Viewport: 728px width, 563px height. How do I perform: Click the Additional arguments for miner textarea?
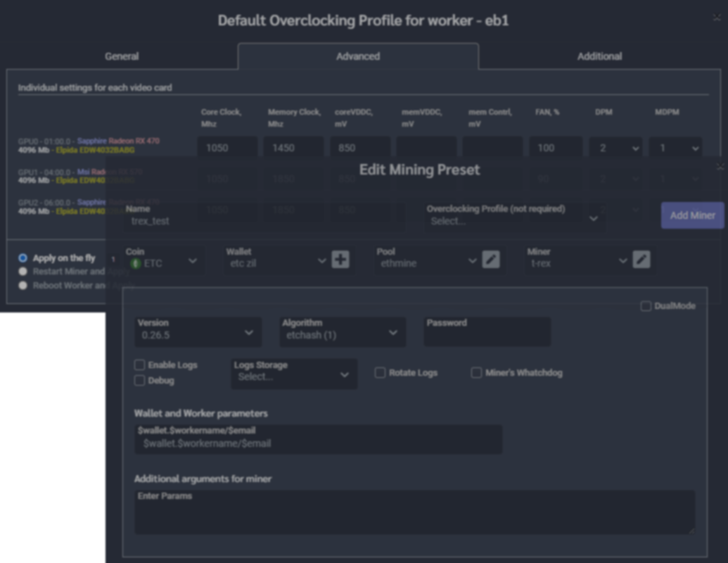(414, 512)
